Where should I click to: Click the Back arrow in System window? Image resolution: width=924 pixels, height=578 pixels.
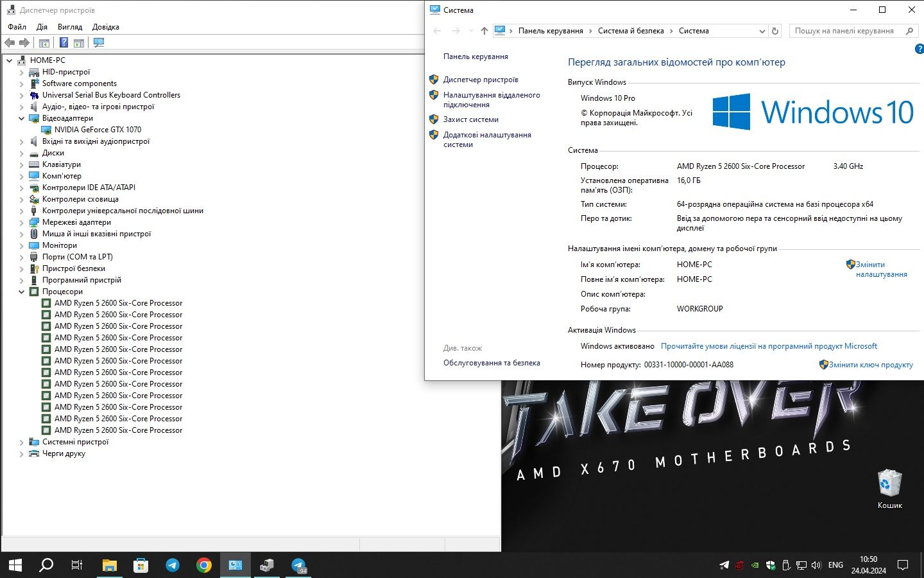tap(437, 31)
